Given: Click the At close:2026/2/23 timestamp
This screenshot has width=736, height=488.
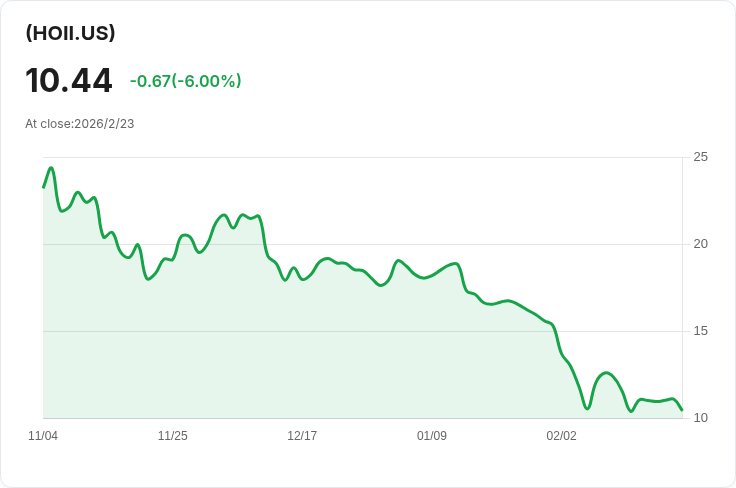Looking at the screenshot, I should click(x=80, y=124).
